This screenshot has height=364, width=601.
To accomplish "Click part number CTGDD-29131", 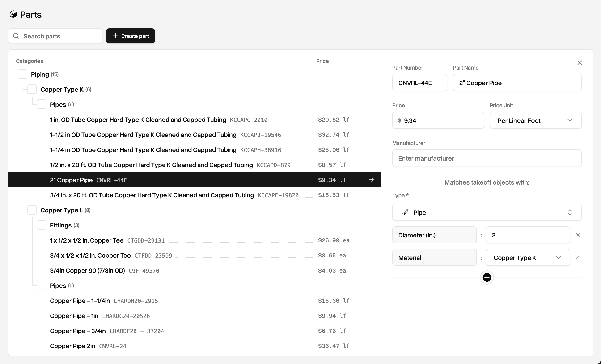I will click(x=146, y=240).
